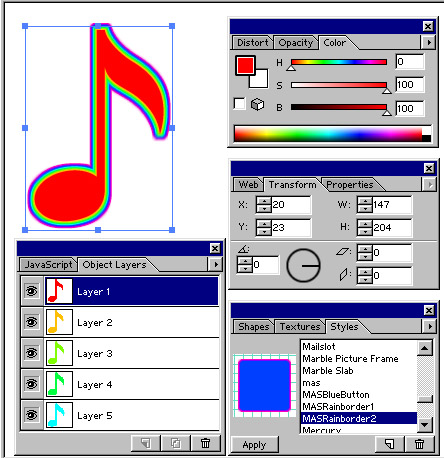This screenshot has height=458, width=444.
Task: Open the Styles panel flyout arrow menu
Action: click(430, 327)
